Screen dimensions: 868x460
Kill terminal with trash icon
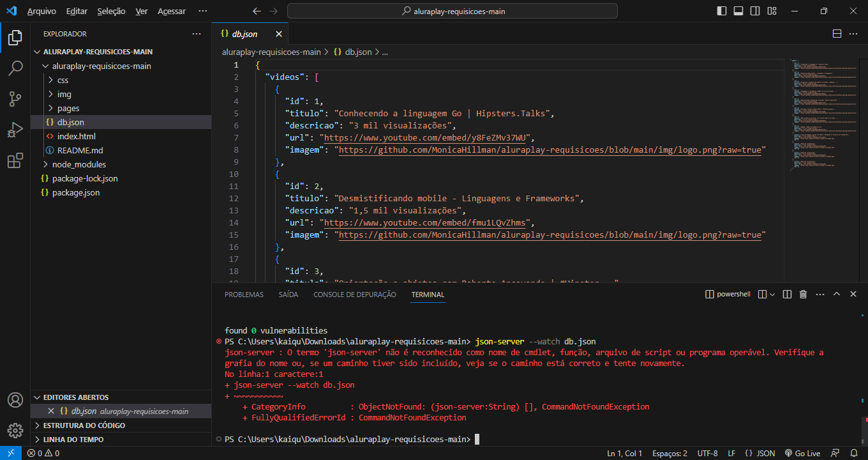coord(804,295)
